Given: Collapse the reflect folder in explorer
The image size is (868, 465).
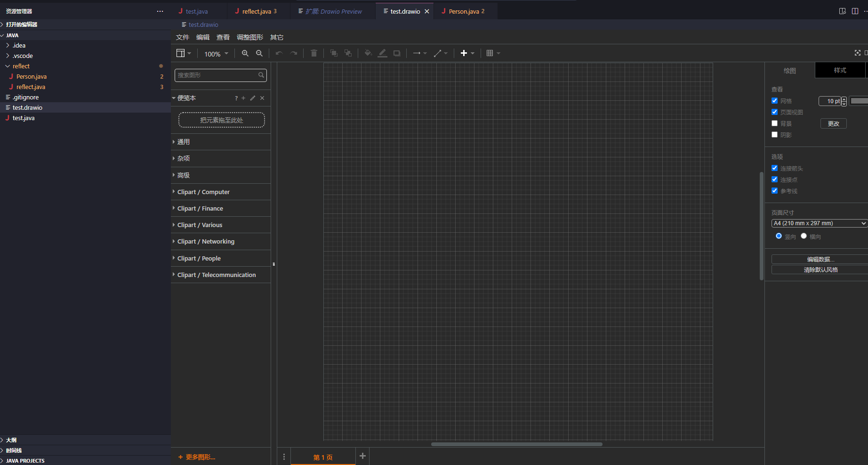Looking at the screenshot, I should click(x=85, y=66).
